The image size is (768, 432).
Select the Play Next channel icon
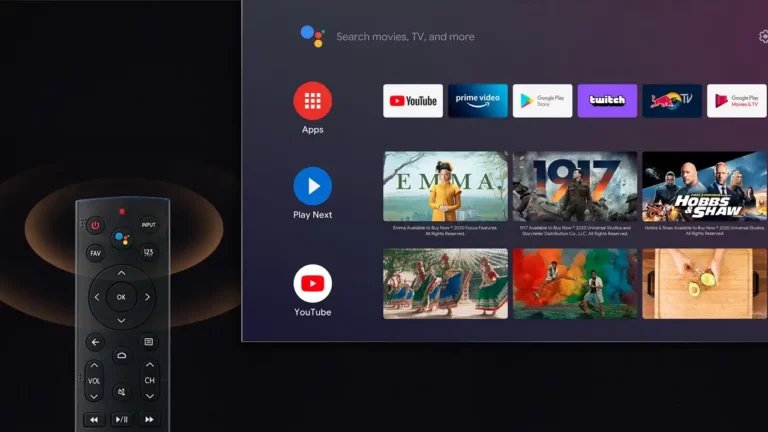[312, 186]
